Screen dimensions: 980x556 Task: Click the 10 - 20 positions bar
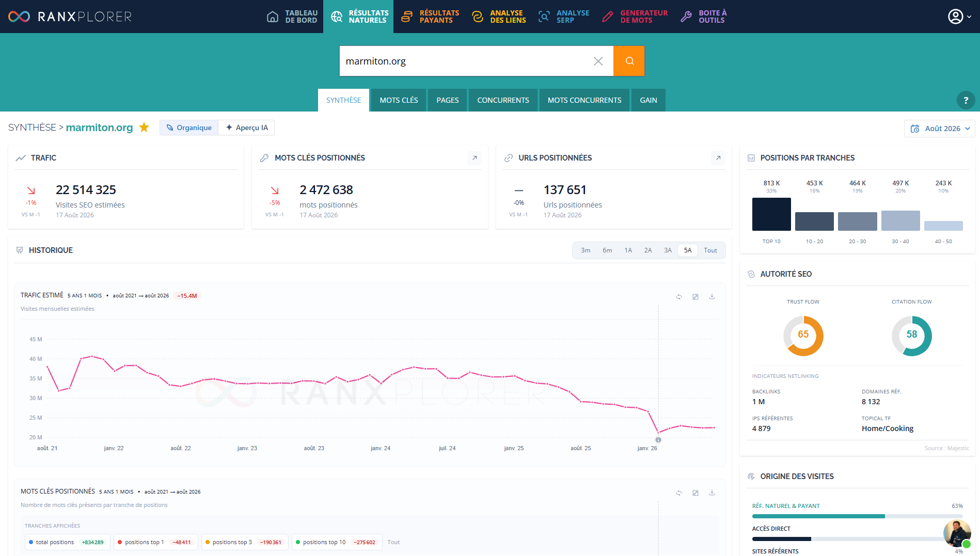coord(814,221)
